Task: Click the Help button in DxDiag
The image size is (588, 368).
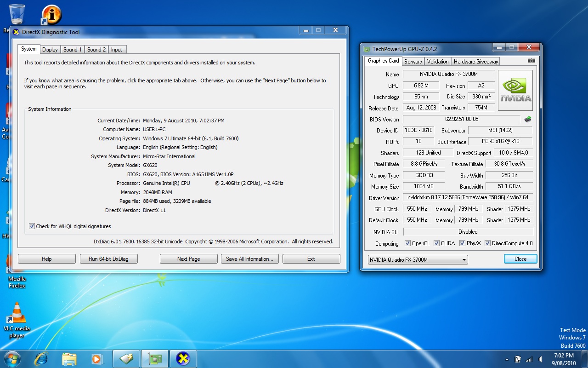Action: [47, 259]
